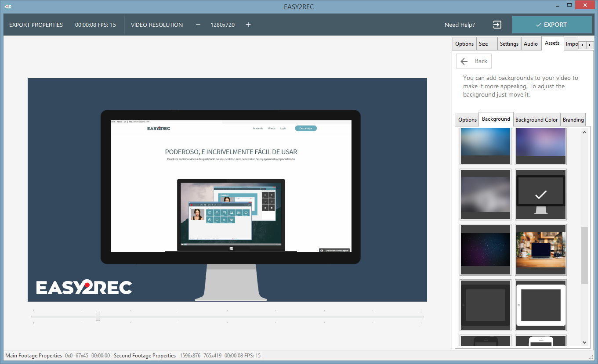598x364 pixels.
Task: Click the checkmark on the selected monitor background
Action: pos(541,194)
